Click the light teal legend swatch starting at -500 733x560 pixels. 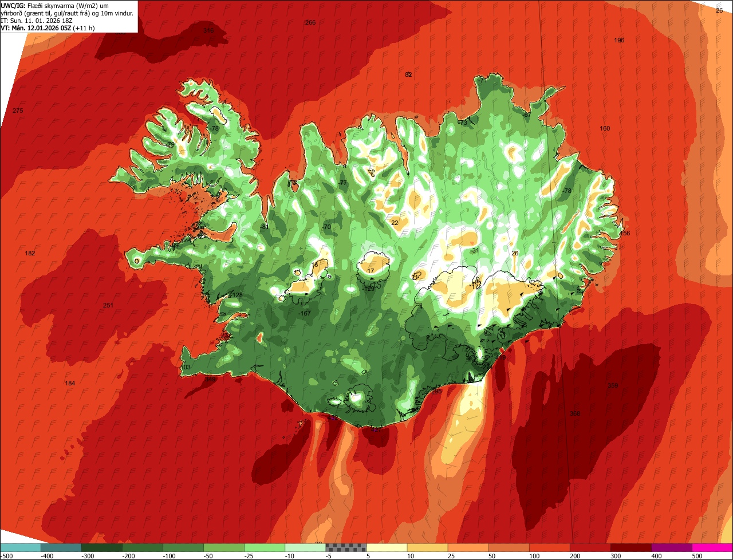pyautogui.click(x=20, y=547)
